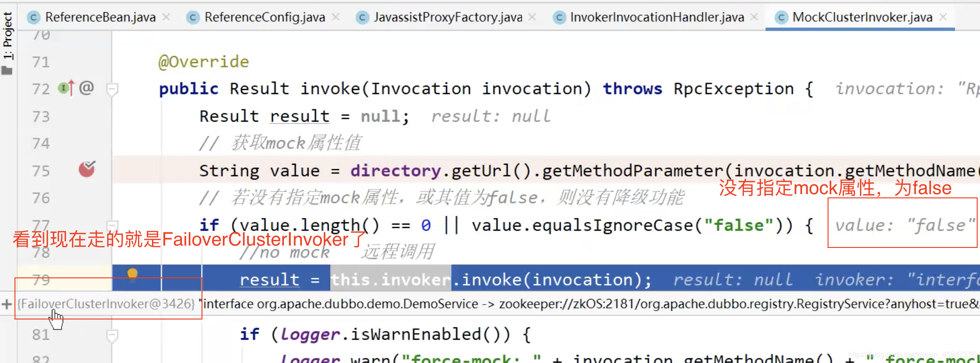Click the inline result: null hint on line 73
This screenshot has height=363, width=980.
(491, 116)
